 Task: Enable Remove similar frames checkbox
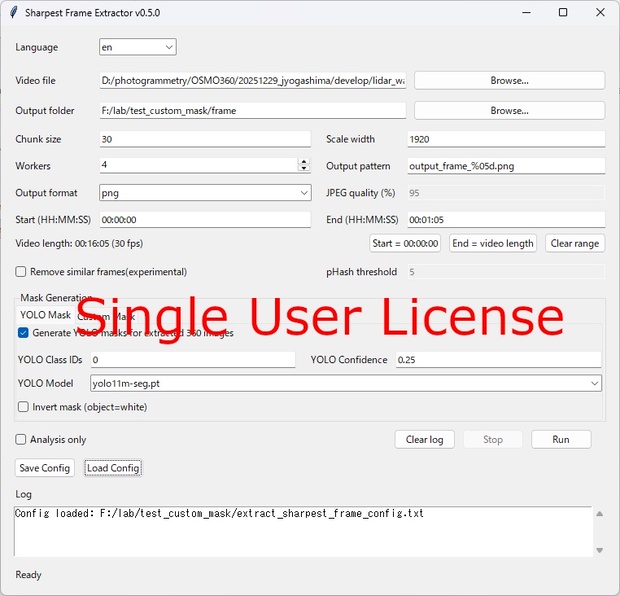(21, 272)
